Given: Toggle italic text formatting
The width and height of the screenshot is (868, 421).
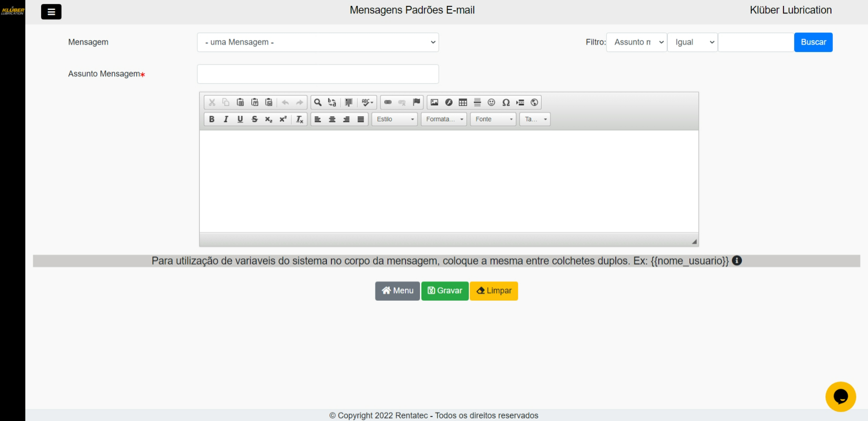Looking at the screenshot, I should pyautogui.click(x=226, y=119).
